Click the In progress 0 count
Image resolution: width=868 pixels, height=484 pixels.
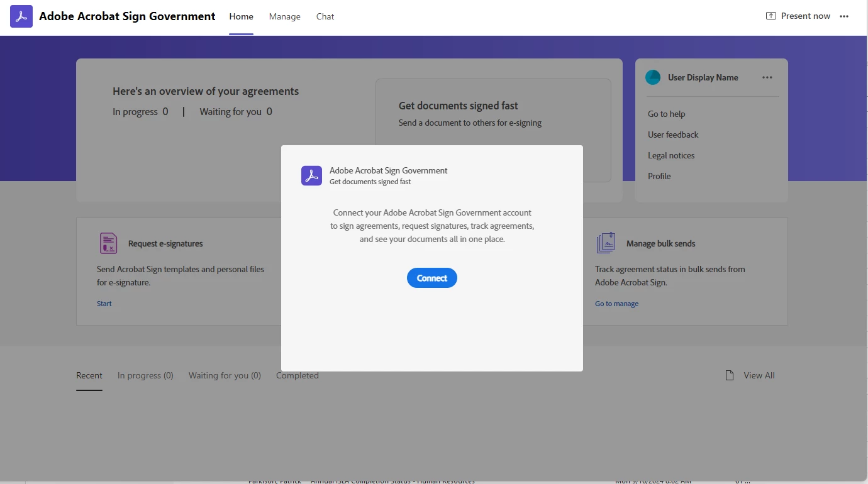point(140,112)
